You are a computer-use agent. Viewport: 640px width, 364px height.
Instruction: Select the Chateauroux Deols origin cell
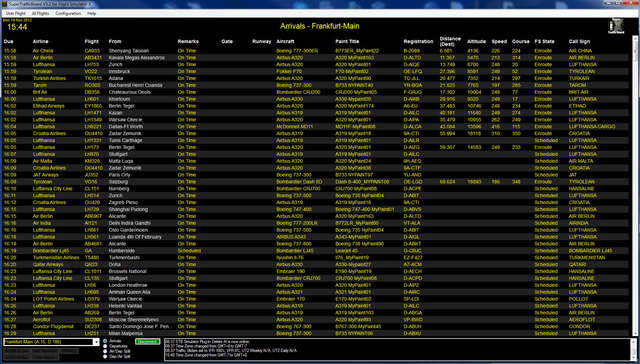[129, 92]
